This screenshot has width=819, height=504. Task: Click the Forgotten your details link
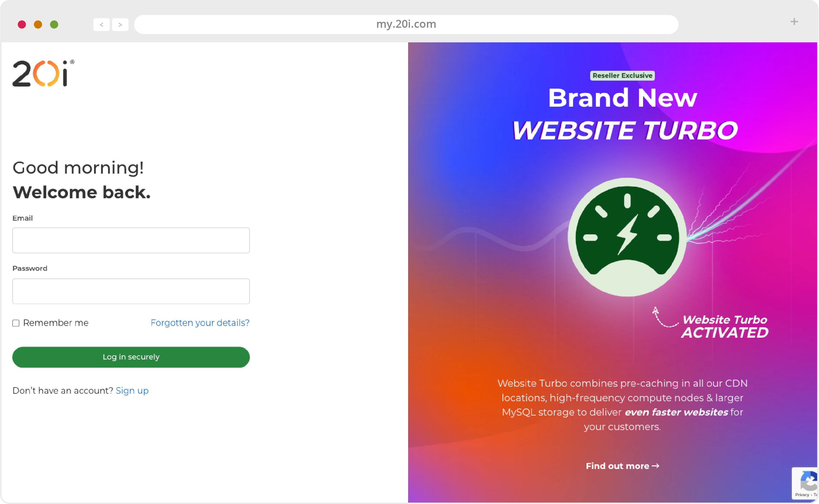click(x=199, y=322)
